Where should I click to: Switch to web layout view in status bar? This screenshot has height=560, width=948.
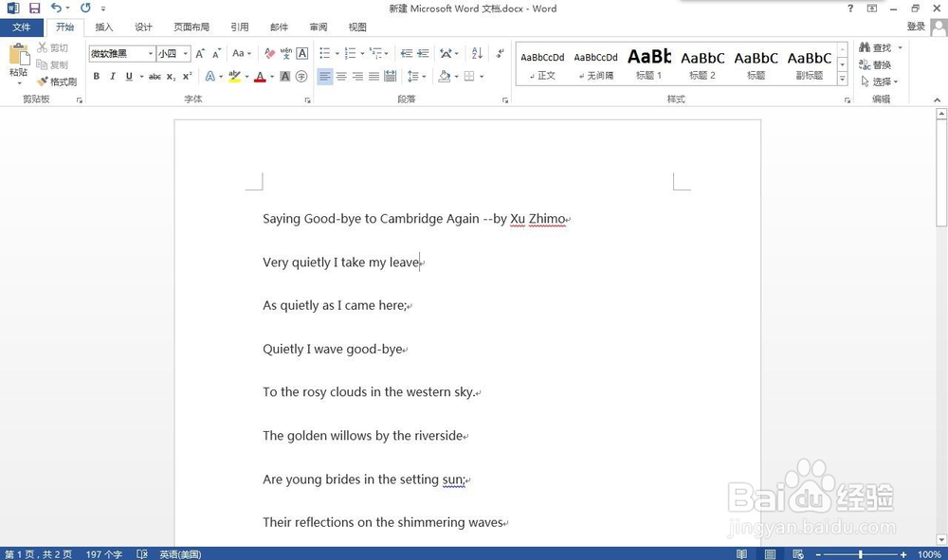point(798,554)
